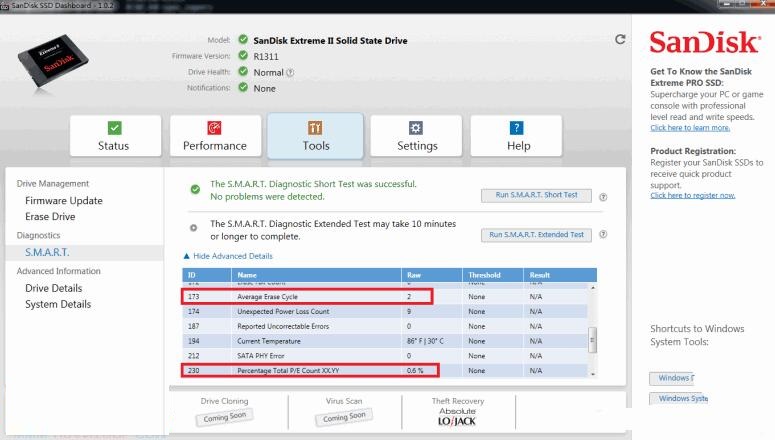The width and height of the screenshot is (775, 440).
Task: Follow the Click here to register now link
Action: pos(692,195)
